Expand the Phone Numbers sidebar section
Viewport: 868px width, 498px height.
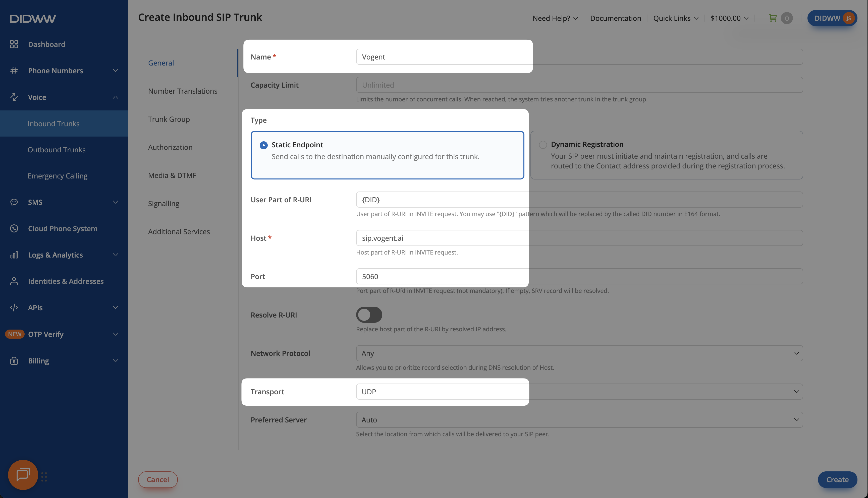point(64,71)
